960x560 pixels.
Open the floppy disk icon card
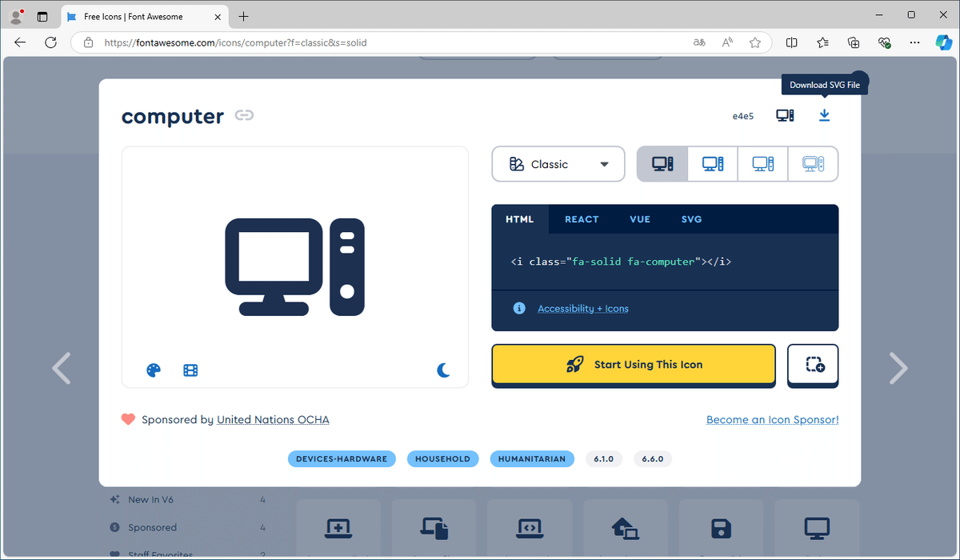pyautogui.click(x=721, y=528)
